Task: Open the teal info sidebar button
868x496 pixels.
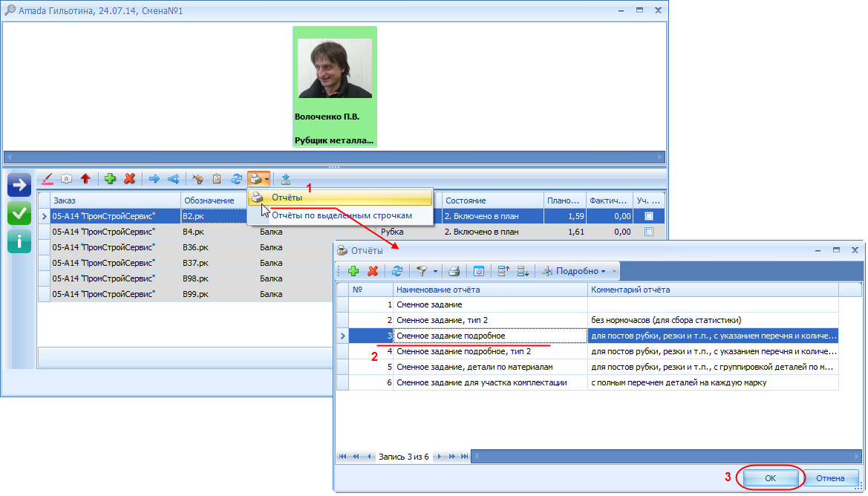Action: (19, 241)
